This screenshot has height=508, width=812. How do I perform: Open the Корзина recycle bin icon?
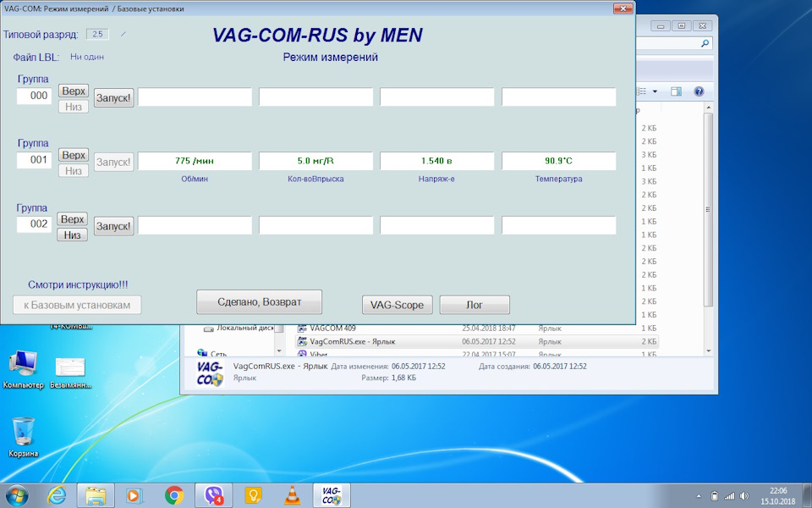pos(24,437)
